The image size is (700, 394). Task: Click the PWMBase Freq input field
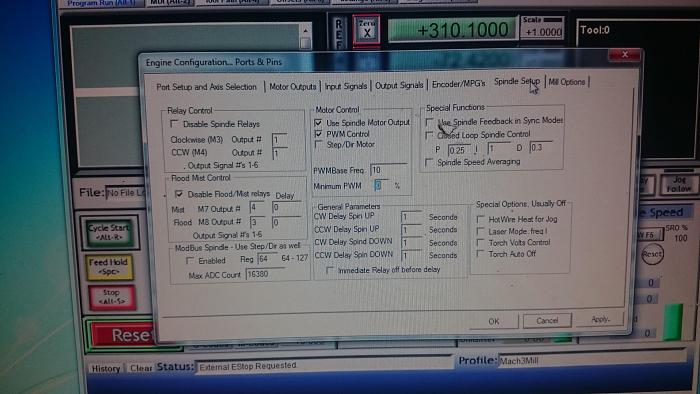point(388,170)
